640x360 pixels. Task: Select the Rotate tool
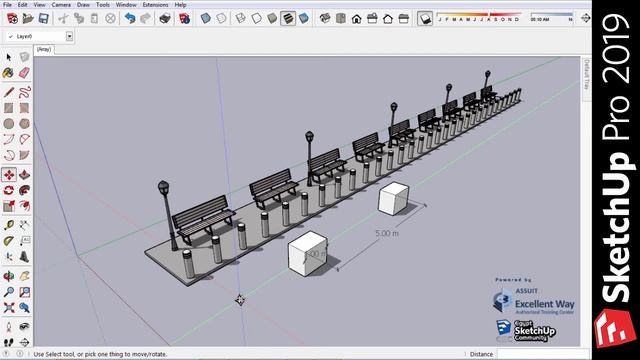[x=9, y=190]
